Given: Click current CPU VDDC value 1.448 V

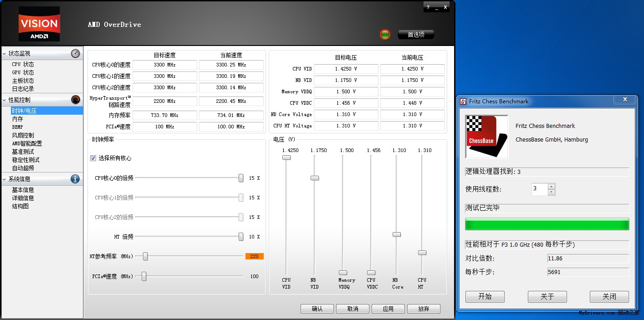Looking at the screenshot, I should [x=413, y=103].
